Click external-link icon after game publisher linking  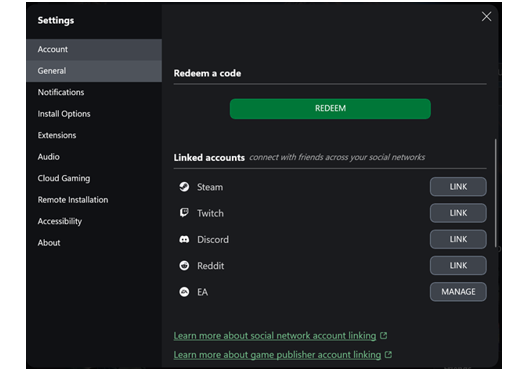click(388, 354)
